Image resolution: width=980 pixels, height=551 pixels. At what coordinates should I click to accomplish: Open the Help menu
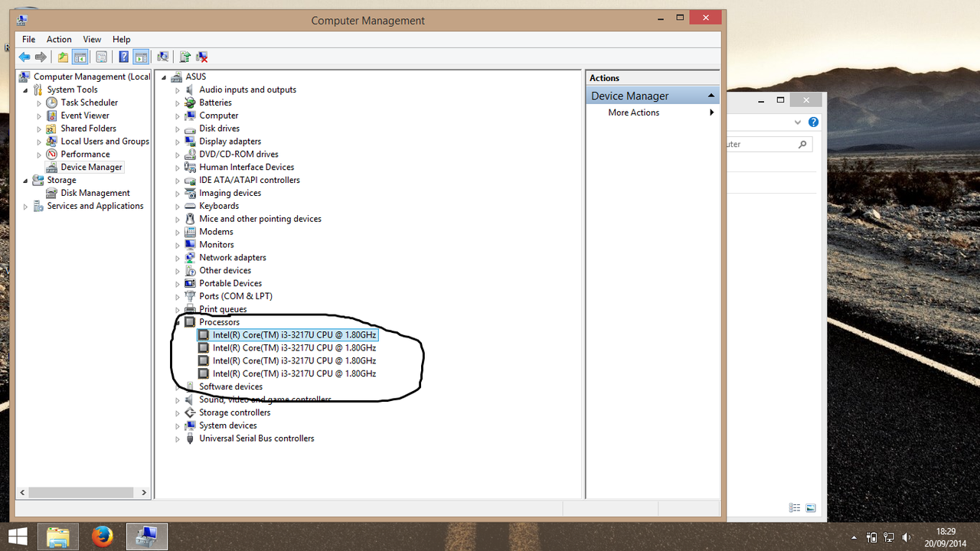click(121, 39)
